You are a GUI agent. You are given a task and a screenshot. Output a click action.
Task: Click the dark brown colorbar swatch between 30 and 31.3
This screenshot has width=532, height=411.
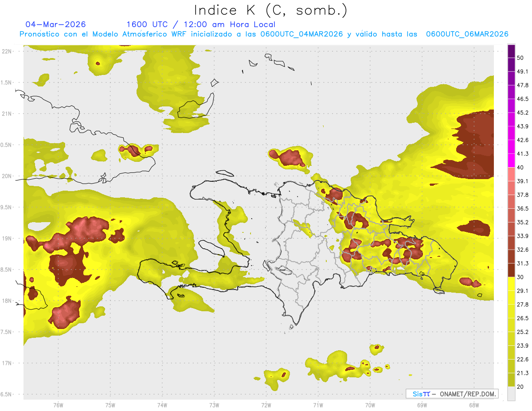click(x=511, y=270)
